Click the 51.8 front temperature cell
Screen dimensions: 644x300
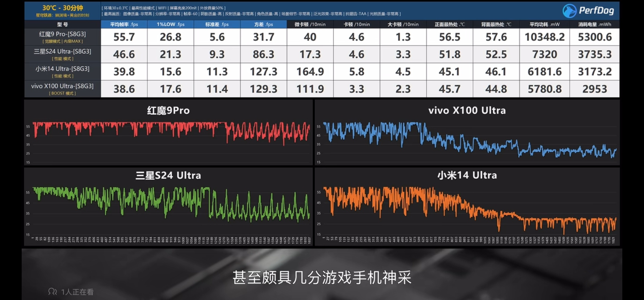pyautogui.click(x=450, y=54)
